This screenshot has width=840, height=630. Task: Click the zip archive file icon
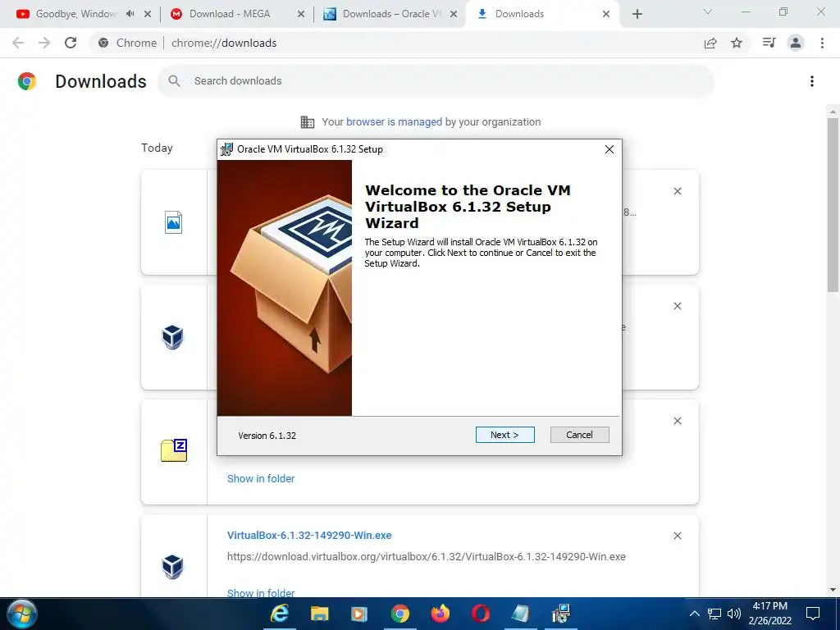click(174, 450)
